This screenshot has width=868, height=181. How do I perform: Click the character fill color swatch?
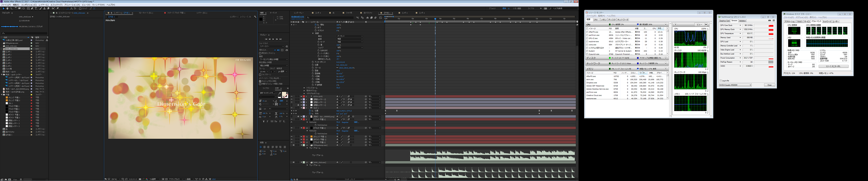(284, 94)
